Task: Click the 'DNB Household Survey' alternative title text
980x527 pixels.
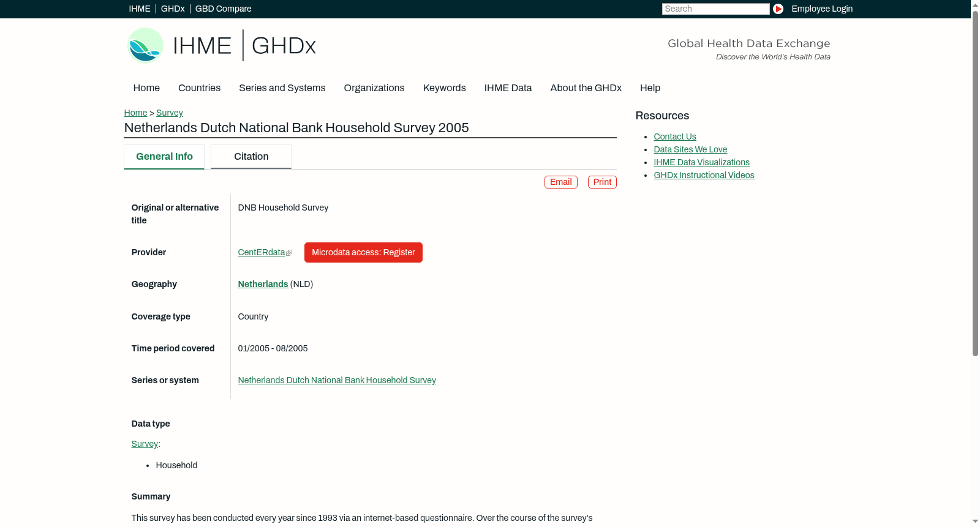Action: [x=283, y=207]
